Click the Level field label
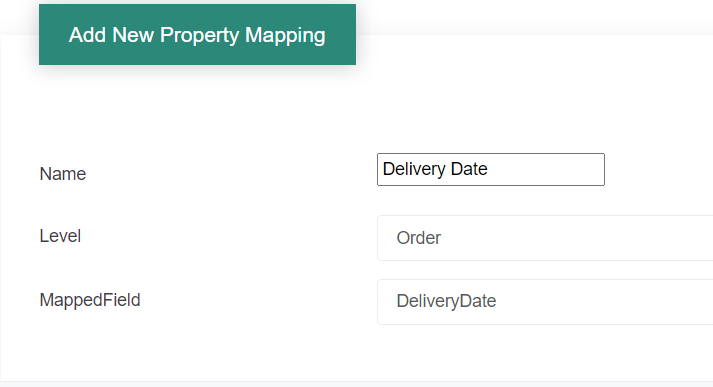The width and height of the screenshot is (713, 387). (x=60, y=236)
